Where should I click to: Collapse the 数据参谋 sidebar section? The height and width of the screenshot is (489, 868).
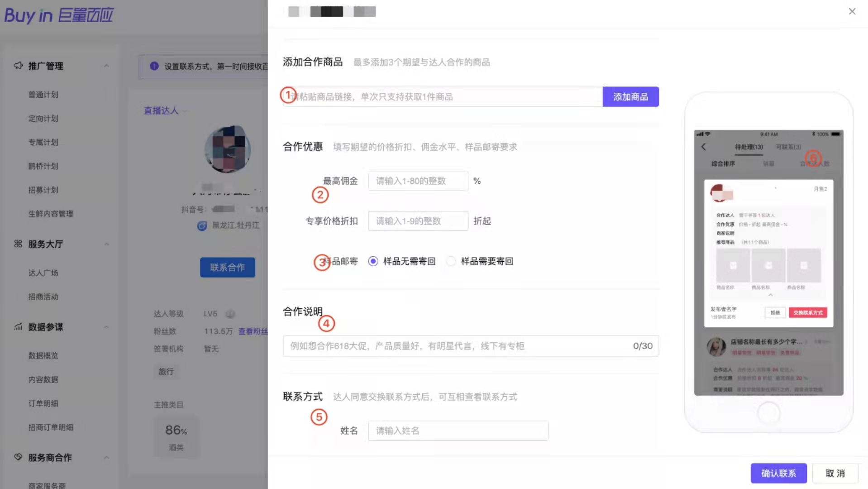(x=106, y=327)
